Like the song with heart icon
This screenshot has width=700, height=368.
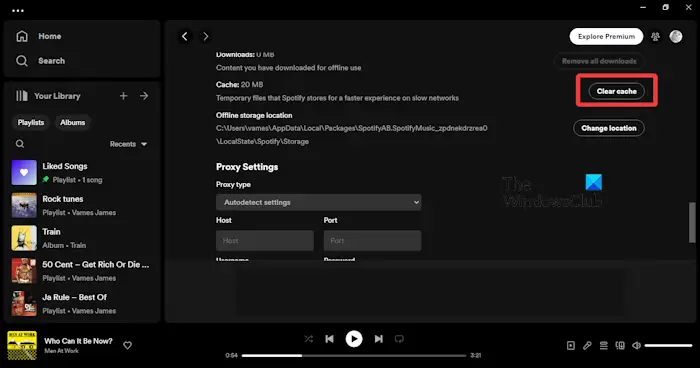(x=128, y=345)
